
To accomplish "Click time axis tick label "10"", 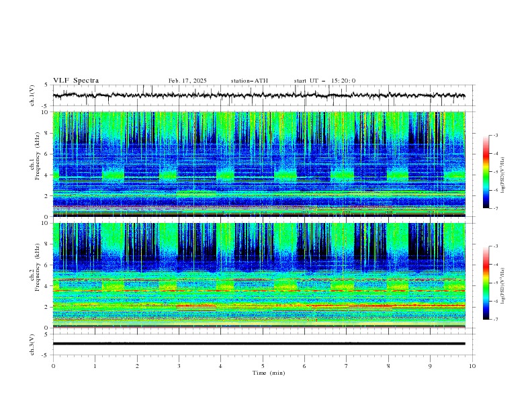I will point(472,366).
